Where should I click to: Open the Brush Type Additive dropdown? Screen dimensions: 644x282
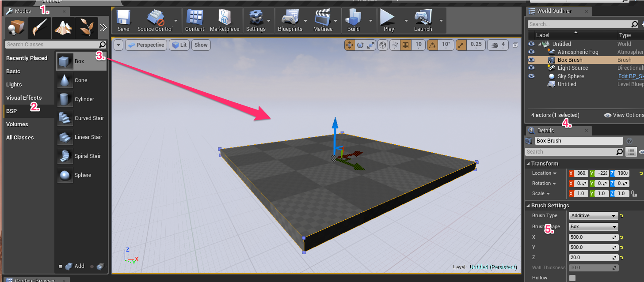594,216
